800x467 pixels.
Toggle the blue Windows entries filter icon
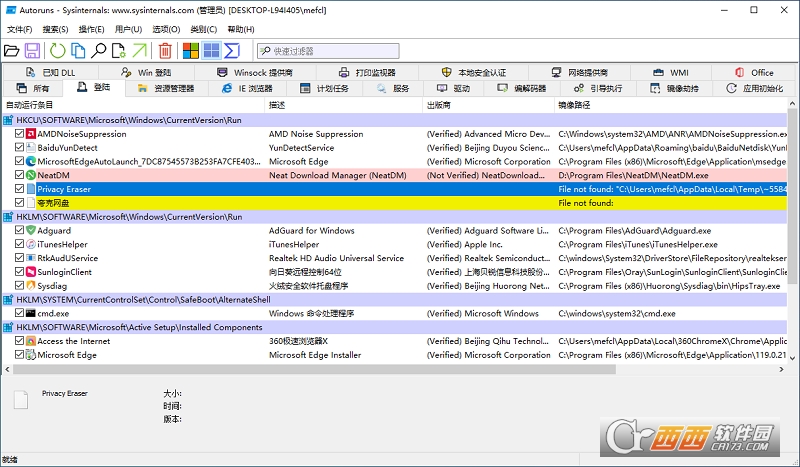pyautogui.click(x=211, y=51)
